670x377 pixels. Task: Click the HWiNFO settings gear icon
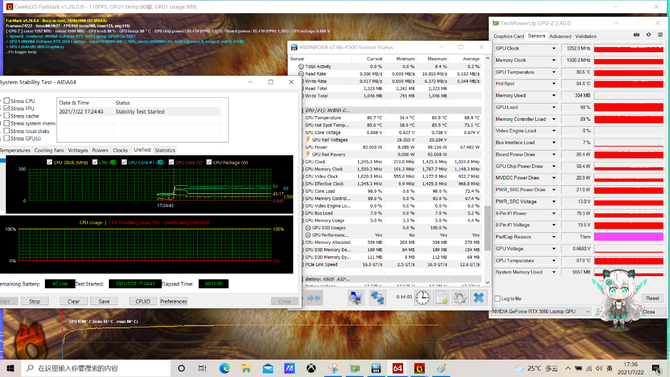pos(460,297)
